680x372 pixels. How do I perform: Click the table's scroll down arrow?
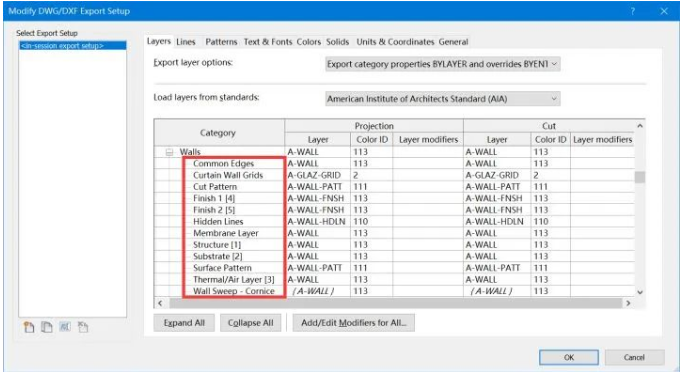[640, 292]
